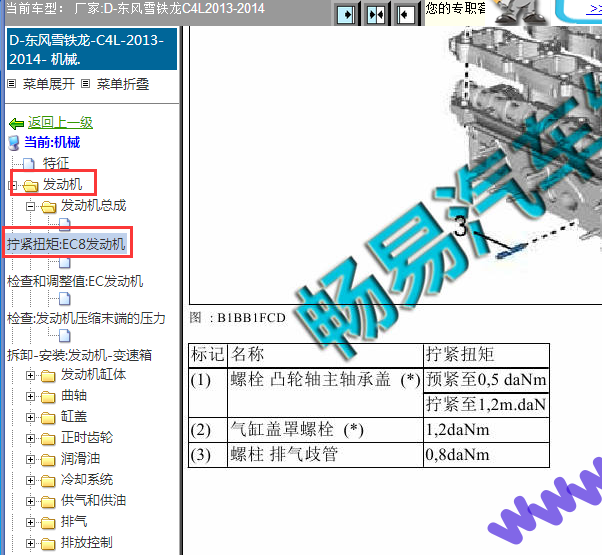This screenshot has height=555, width=602.
Task: Click the 排气 folder icon
Action: tap(48, 523)
